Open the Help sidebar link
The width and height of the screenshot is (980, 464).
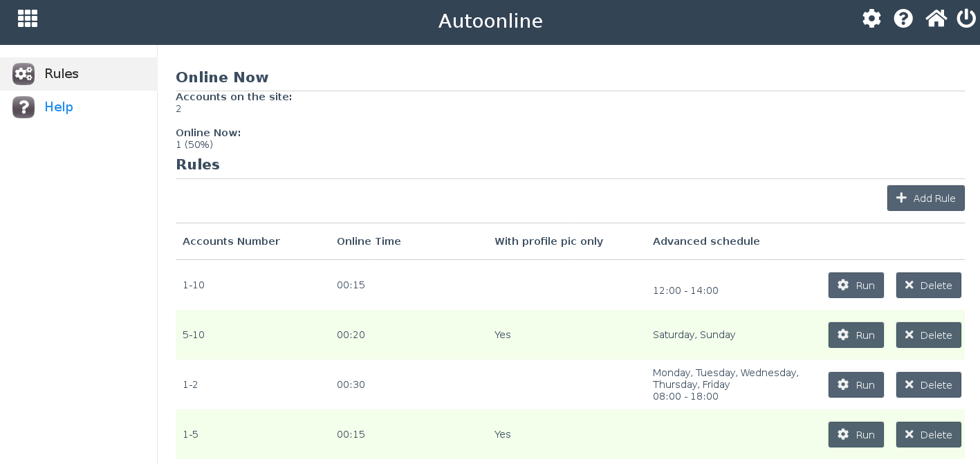(x=59, y=107)
